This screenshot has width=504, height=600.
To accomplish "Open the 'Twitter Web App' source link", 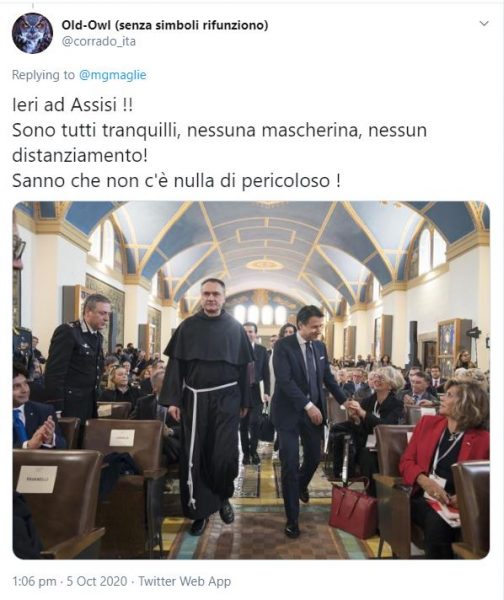I will (x=184, y=581).
